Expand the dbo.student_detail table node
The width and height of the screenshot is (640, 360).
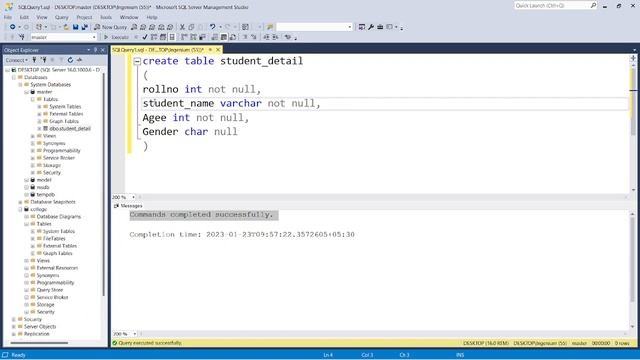point(40,129)
